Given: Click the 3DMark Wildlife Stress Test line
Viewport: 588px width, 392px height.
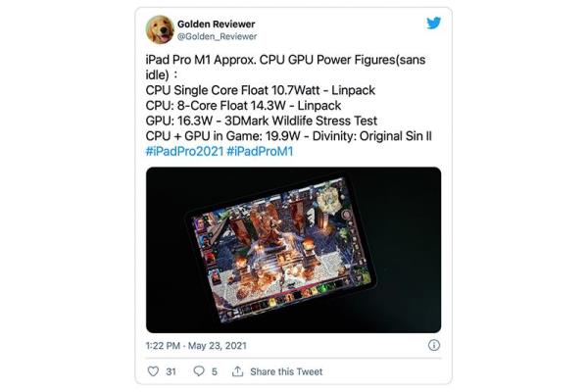Looking at the screenshot, I should 262,121.
